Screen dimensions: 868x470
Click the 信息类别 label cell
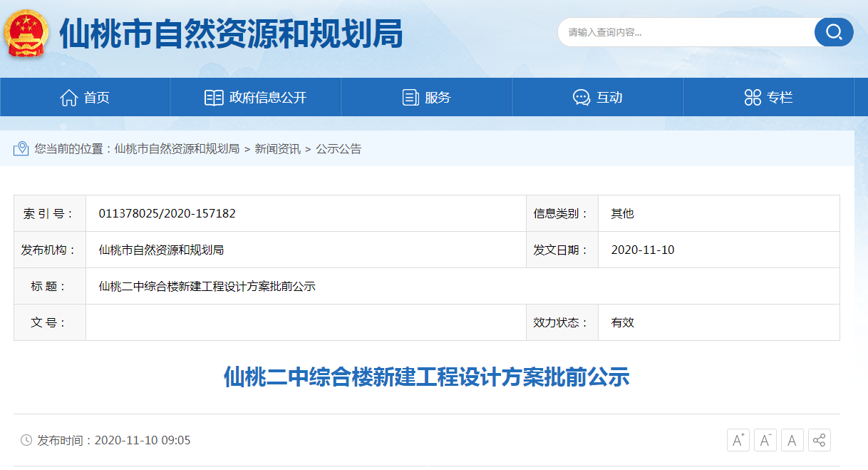pyautogui.click(x=562, y=213)
